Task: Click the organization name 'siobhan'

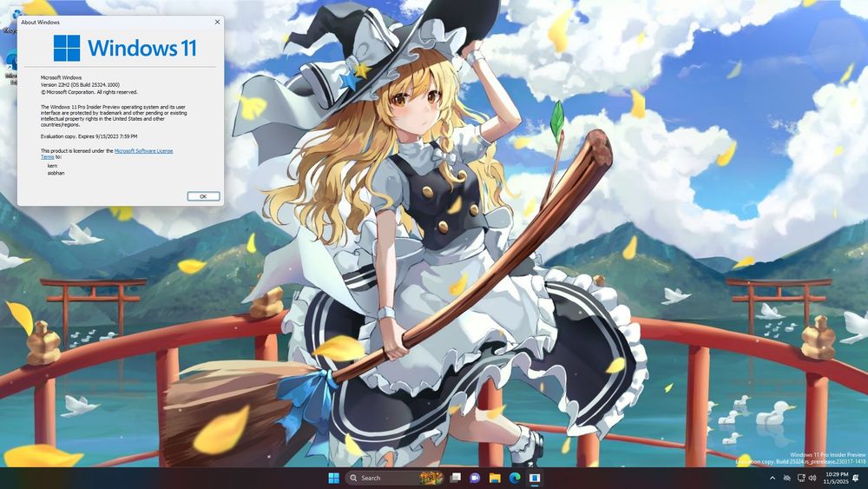Action: click(x=56, y=173)
